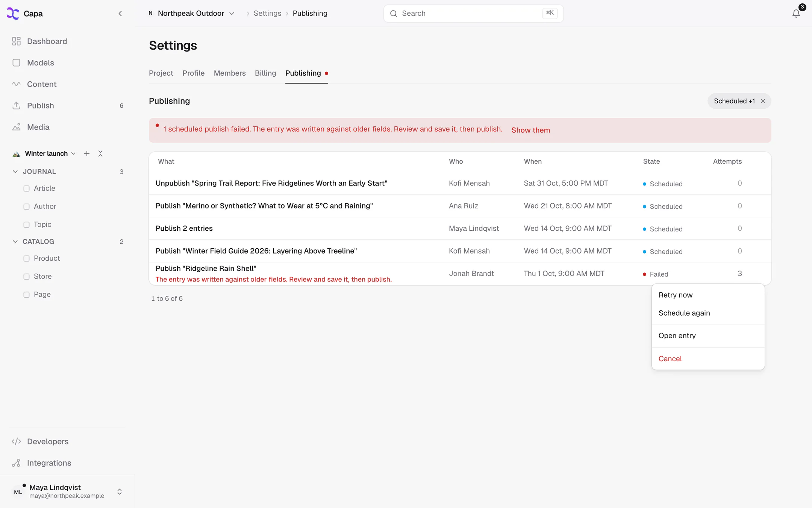Viewport: 812px width, 508px height.
Task: Select Cancel in the context menu
Action: tap(708, 359)
